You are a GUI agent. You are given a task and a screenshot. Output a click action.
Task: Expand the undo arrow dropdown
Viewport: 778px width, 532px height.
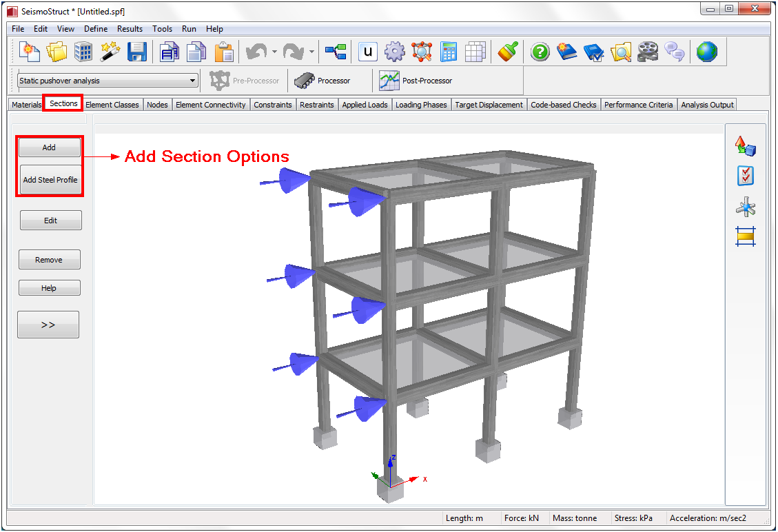coord(274,52)
